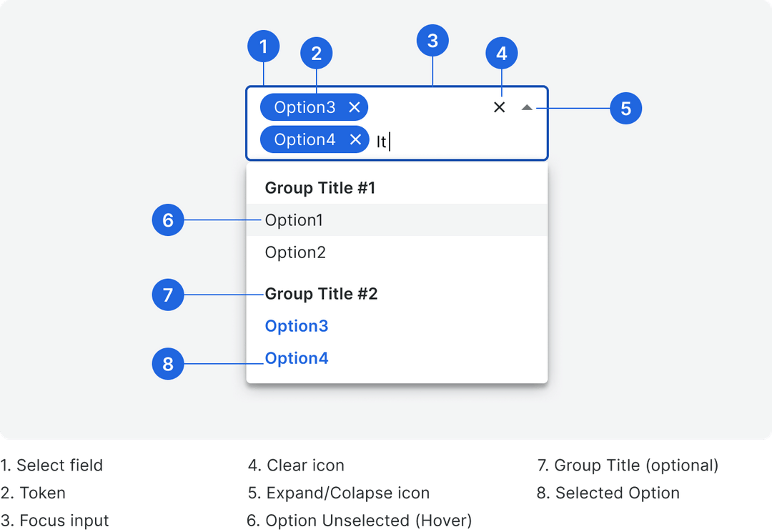The width and height of the screenshot is (772, 532).
Task: Click the Option3 token pill
Action: pos(304,107)
